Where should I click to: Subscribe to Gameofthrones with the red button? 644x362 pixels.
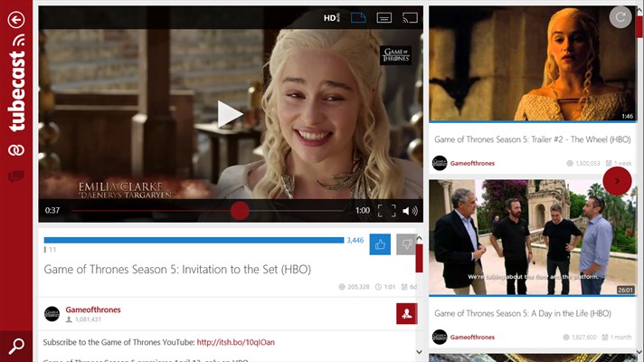[x=407, y=313]
